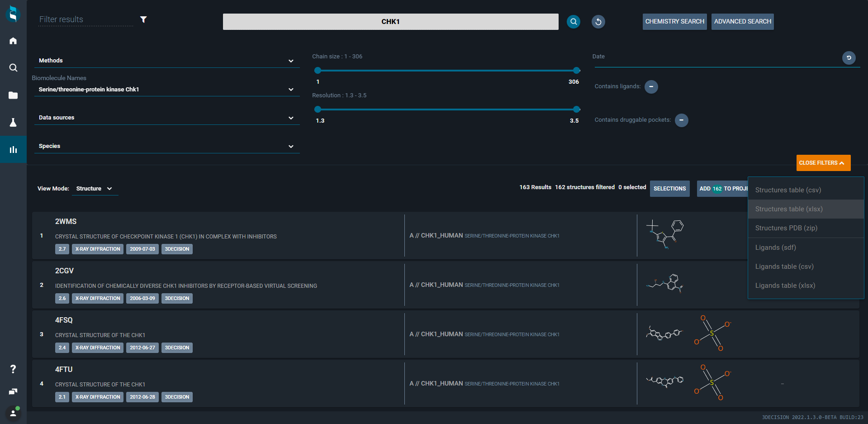
Task: Toggle the Contains ligands filter
Action: (651, 86)
